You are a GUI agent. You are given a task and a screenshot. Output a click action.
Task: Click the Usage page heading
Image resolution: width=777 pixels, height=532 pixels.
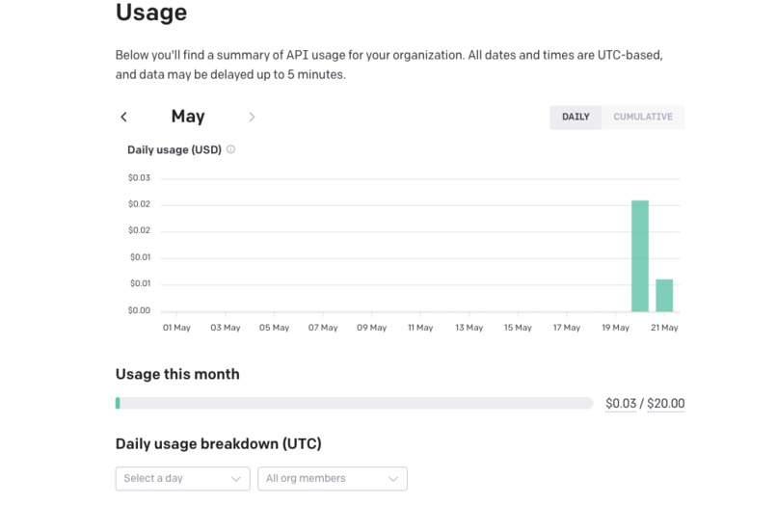(x=151, y=12)
